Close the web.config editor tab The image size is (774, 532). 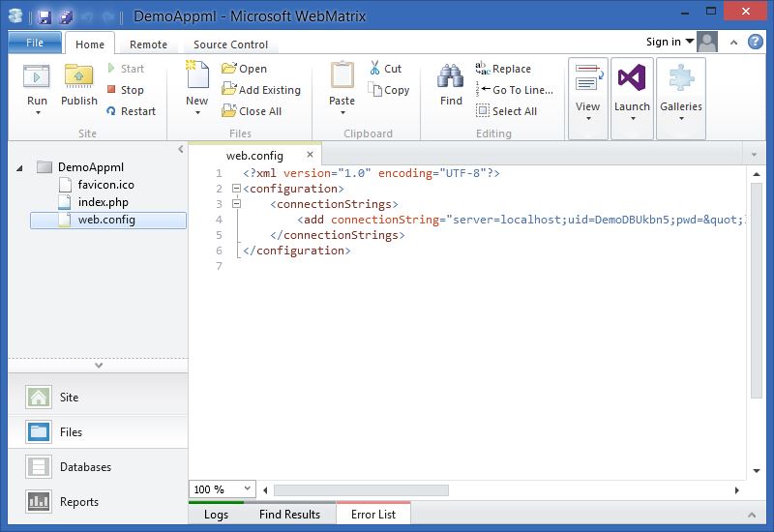coord(310,155)
